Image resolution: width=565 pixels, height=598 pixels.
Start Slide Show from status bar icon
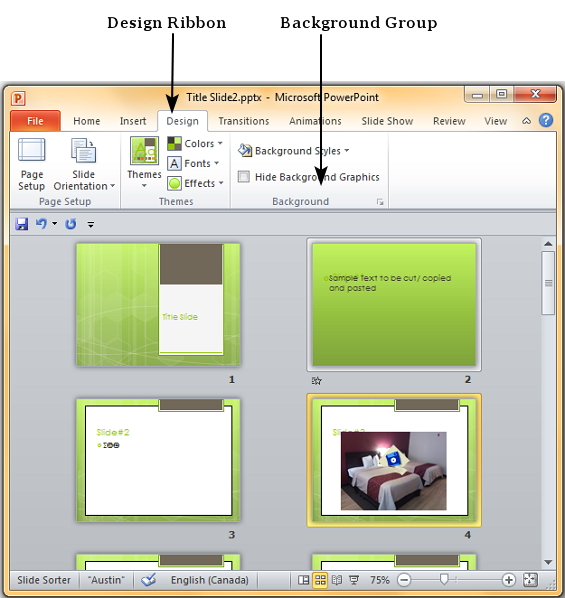coord(354,580)
